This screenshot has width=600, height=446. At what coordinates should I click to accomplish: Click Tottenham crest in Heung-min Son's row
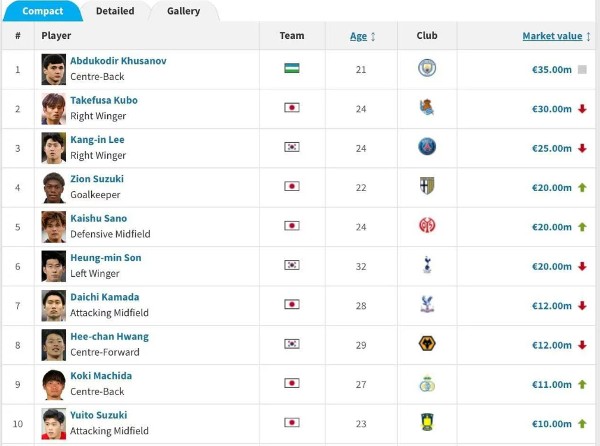pyautogui.click(x=427, y=265)
